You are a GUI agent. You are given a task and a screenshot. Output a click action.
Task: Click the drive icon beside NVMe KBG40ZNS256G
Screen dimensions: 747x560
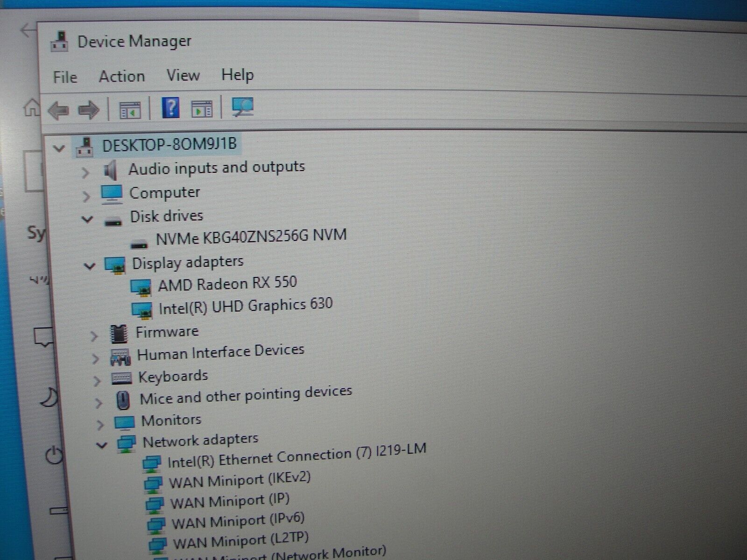pyautogui.click(x=139, y=243)
